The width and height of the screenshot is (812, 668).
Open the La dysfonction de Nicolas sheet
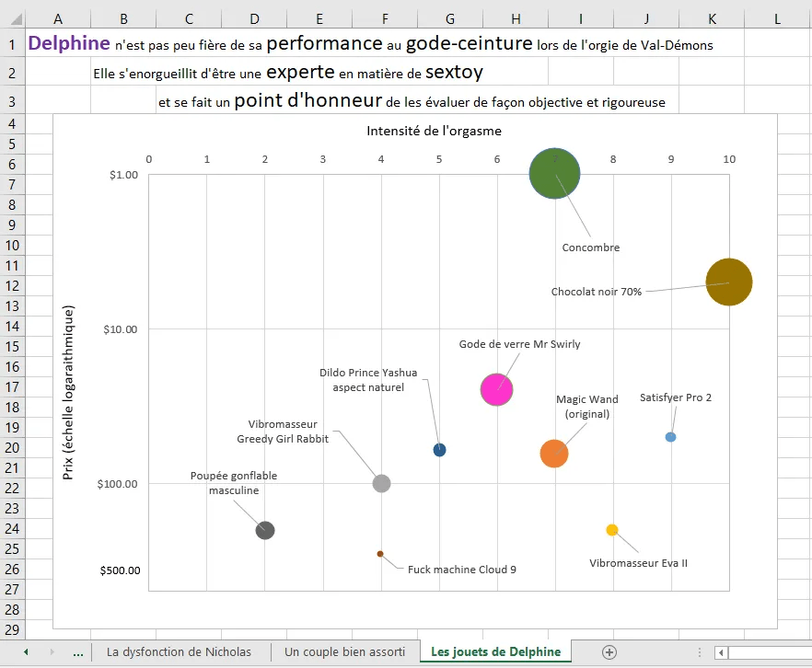pyautogui.click(x=179, y=651)
